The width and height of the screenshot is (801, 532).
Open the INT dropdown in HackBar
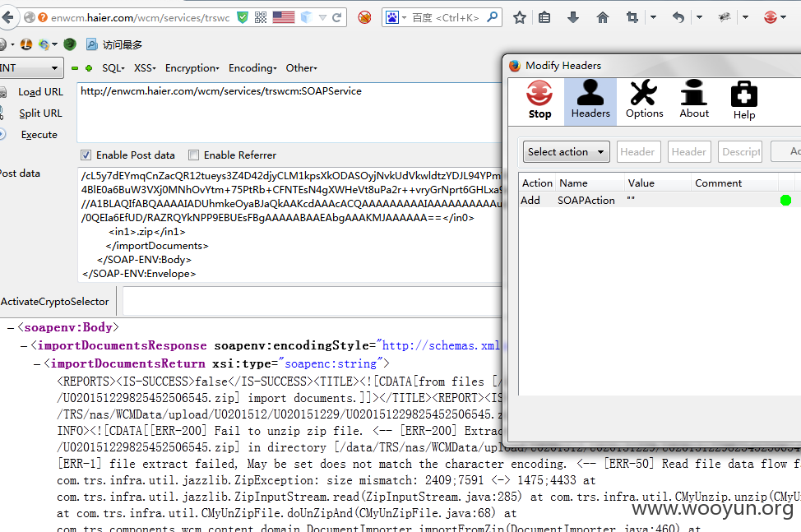point(32,68)
